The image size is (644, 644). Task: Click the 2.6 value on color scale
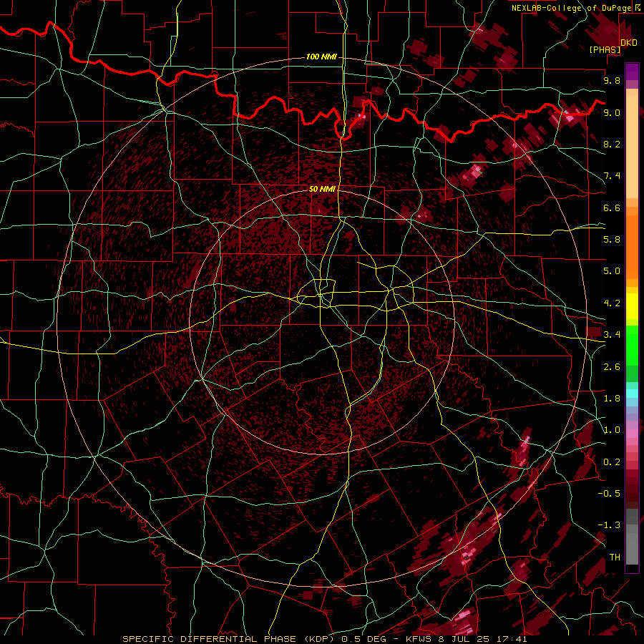tap(612, 367)
